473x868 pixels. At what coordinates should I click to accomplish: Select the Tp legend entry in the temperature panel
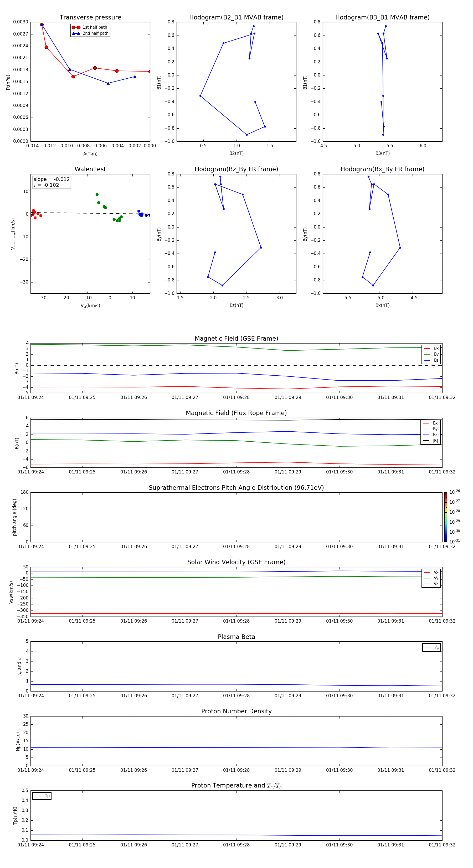pos(42,796)
